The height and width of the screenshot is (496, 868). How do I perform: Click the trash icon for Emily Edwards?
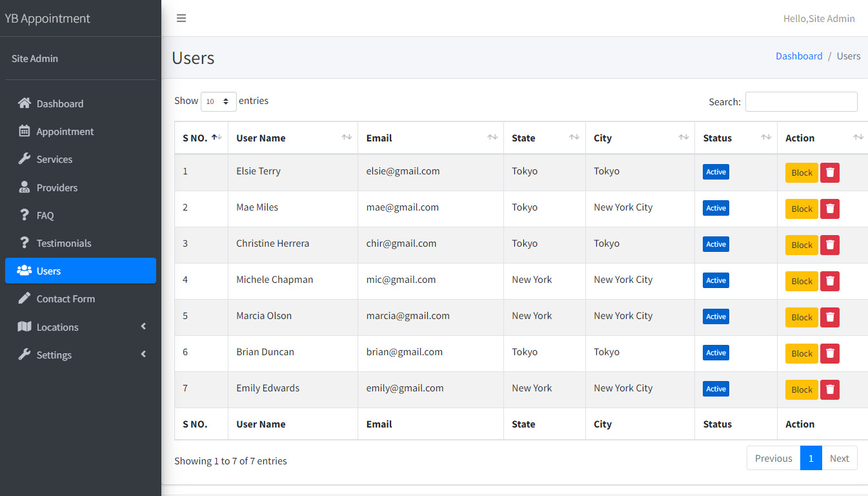coord(830,389)
